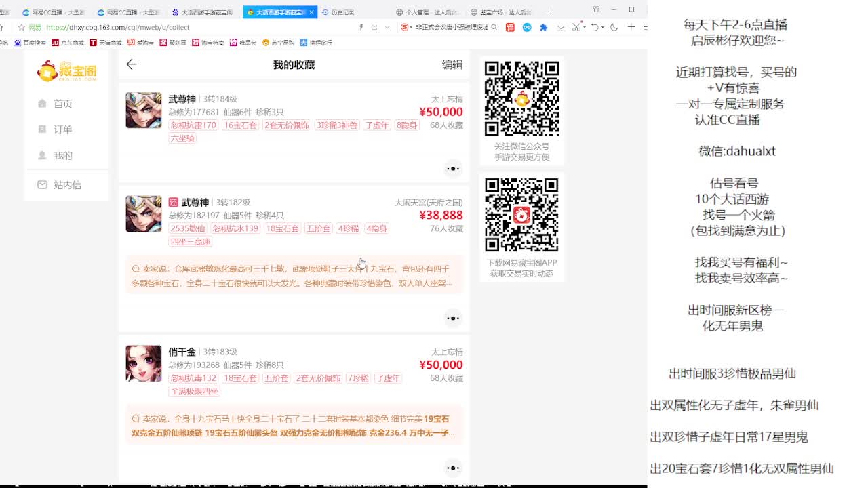Image resolution: width=868 pixels, height=488 pixels.
Task: Click the search magnifier icon
Action: click(494, 27)
